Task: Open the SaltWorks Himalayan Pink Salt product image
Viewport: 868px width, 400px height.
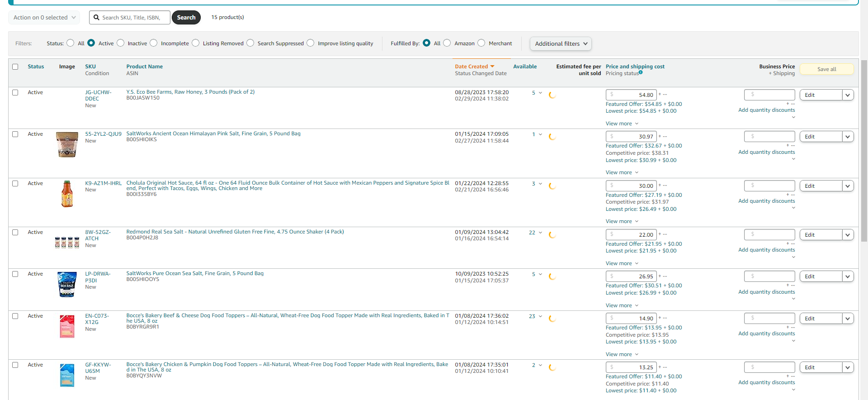Action: (67, 144)
